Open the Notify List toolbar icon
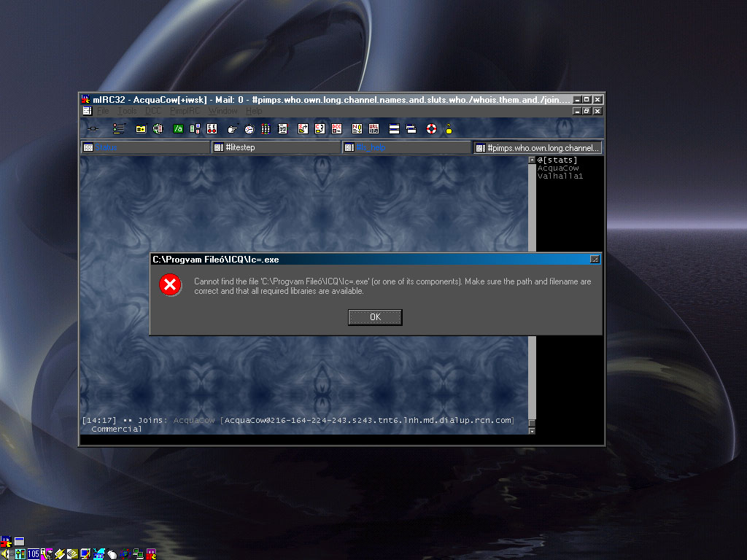 click(357, 128)
